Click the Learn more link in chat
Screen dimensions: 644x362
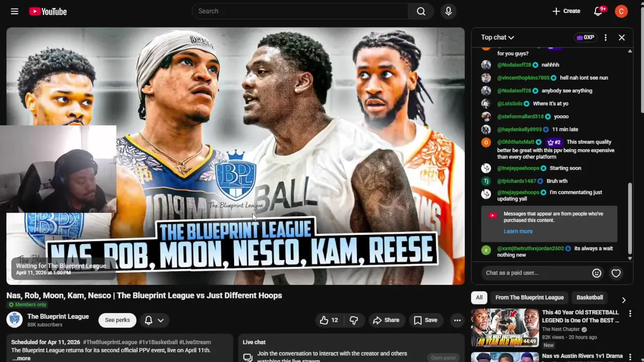(518, 231)
